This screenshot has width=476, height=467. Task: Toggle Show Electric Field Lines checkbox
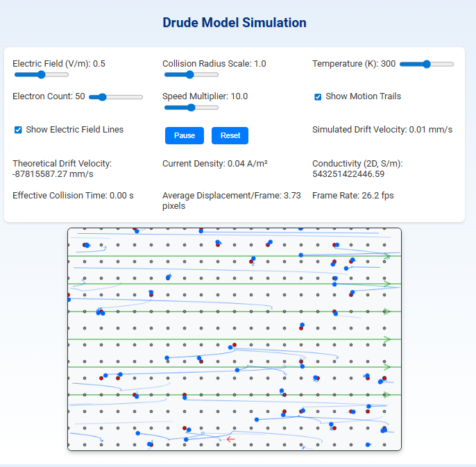coord(18,130)
